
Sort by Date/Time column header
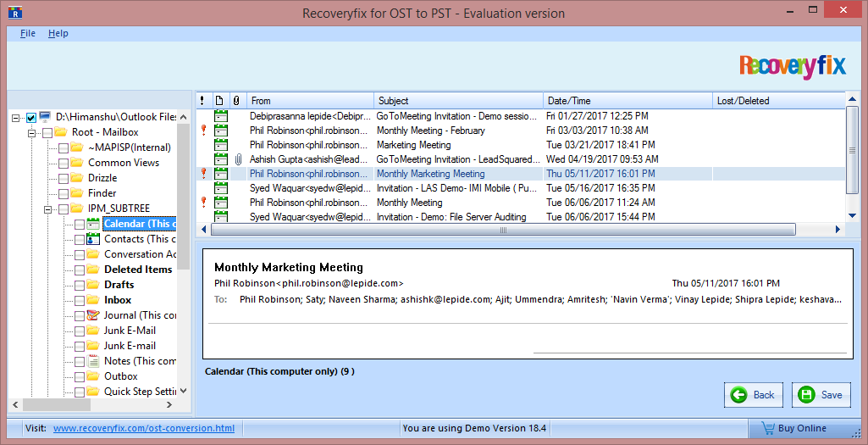pos(628,101)
